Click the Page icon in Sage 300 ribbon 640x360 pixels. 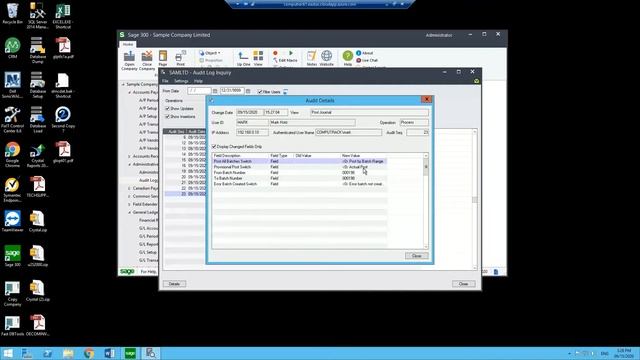click(163, 58)
